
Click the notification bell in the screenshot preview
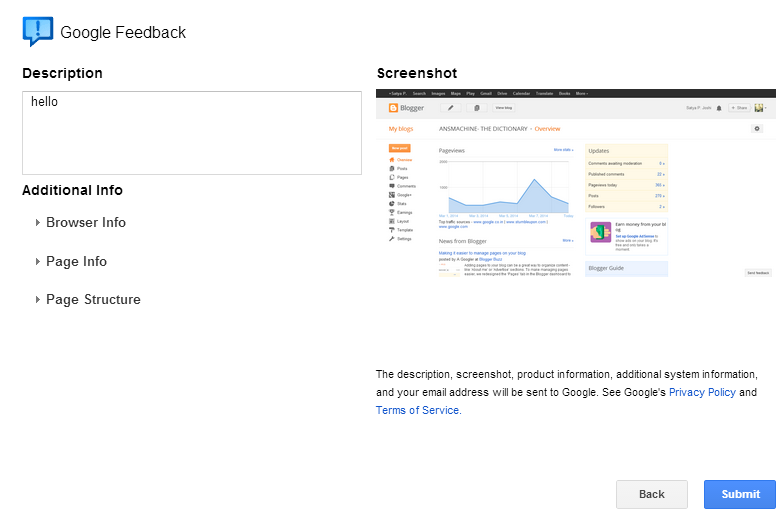[x=719, y=108]
